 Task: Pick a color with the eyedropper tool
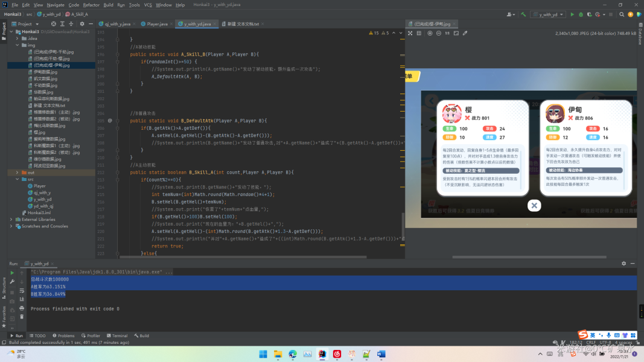[x=465, y=33]
